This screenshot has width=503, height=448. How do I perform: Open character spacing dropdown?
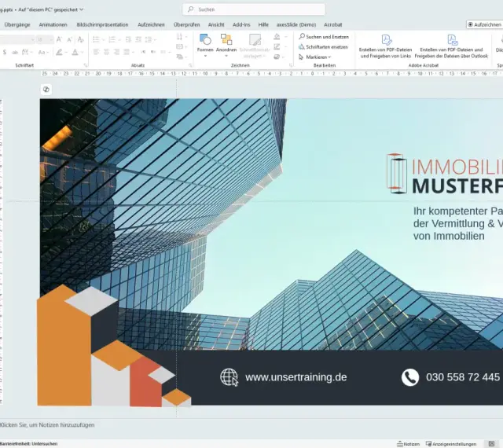[x=27, y=52]
